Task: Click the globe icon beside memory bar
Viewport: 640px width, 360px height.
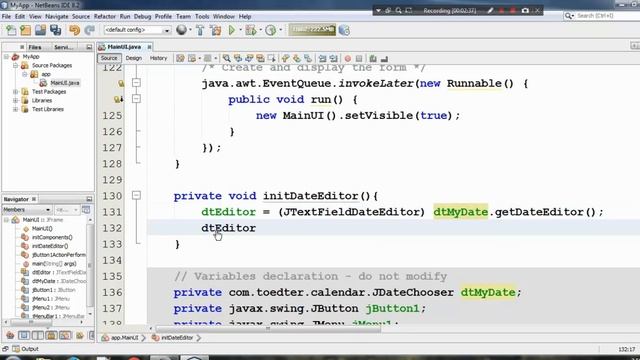Action: click(x=344, y=30)
